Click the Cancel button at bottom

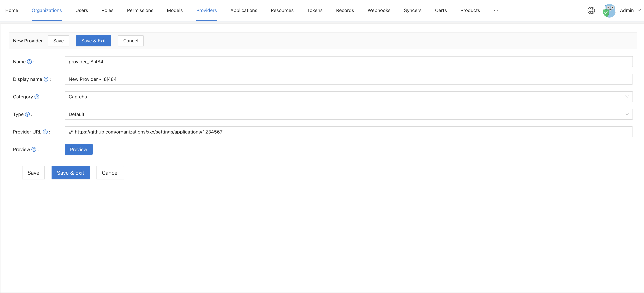110,172
